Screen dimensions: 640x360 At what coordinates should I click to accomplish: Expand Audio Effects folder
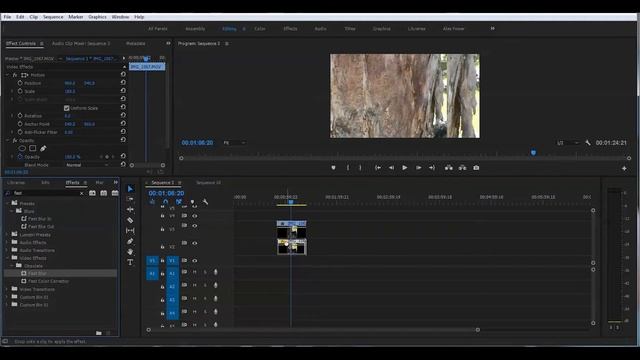(x=7, y=242)
